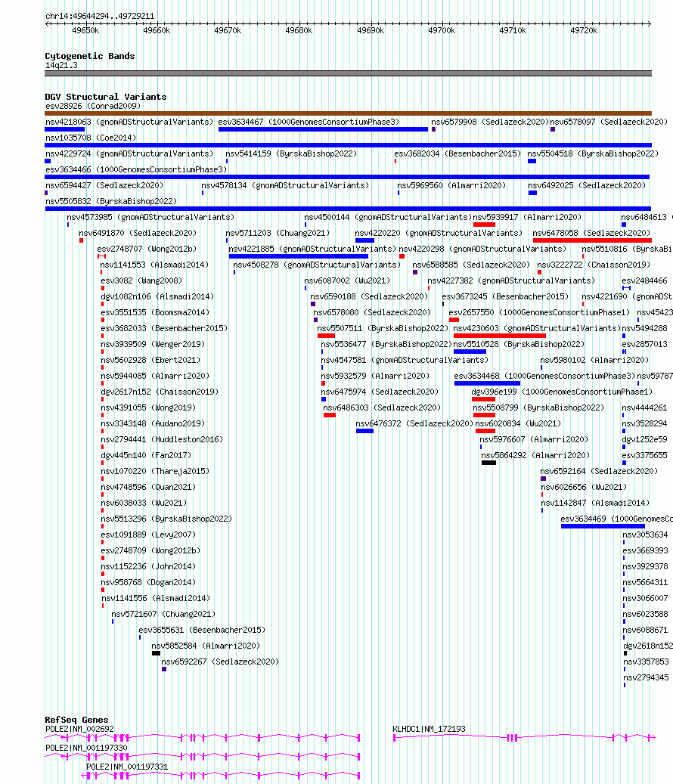Select the blue nsv6476372 variant bar

(364, 431)
